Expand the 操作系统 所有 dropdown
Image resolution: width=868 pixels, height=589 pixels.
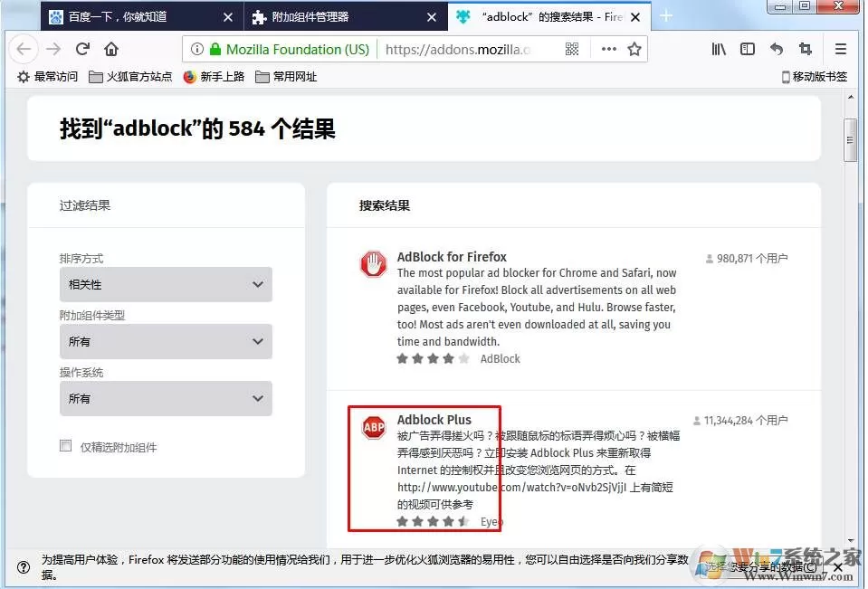(x=166, y=399)
